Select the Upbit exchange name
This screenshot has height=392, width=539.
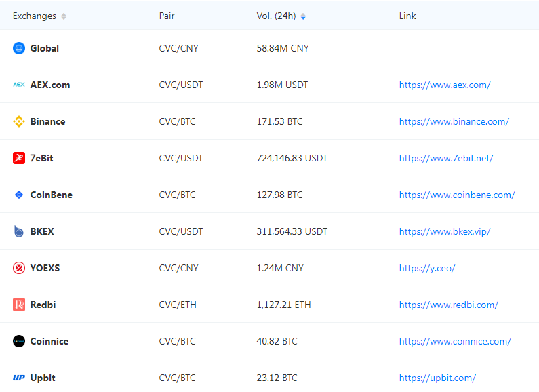coord(43,378)
